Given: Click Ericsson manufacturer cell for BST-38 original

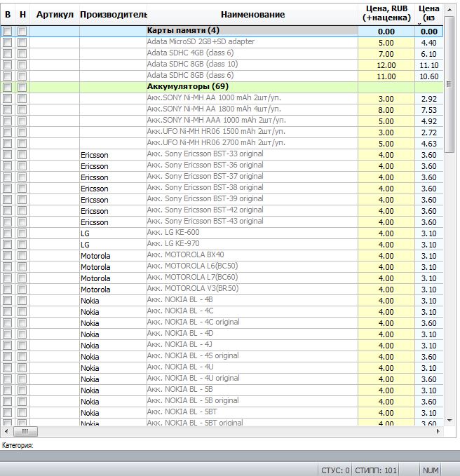Looking at the screenshot, I should (x=114, y=189).
